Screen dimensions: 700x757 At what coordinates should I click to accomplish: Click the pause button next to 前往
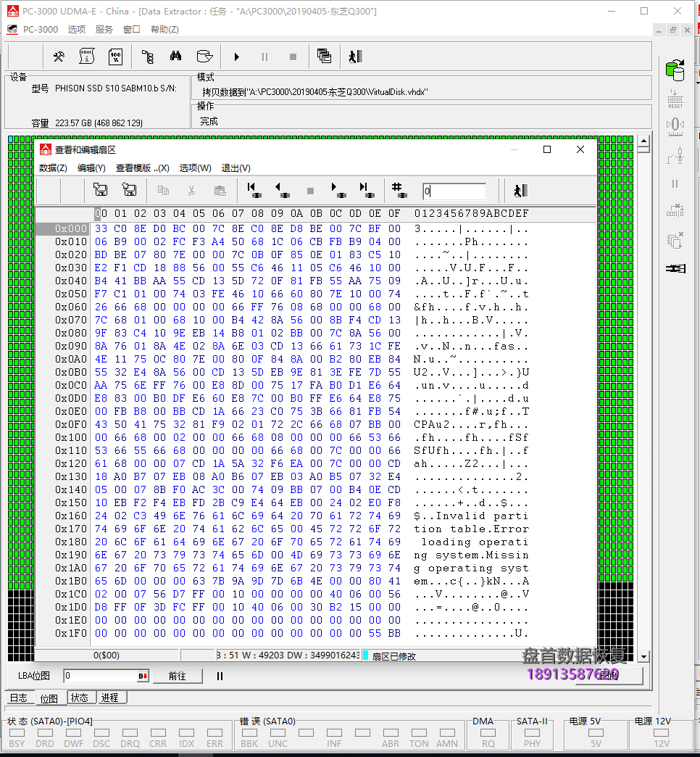coord(220,676)
